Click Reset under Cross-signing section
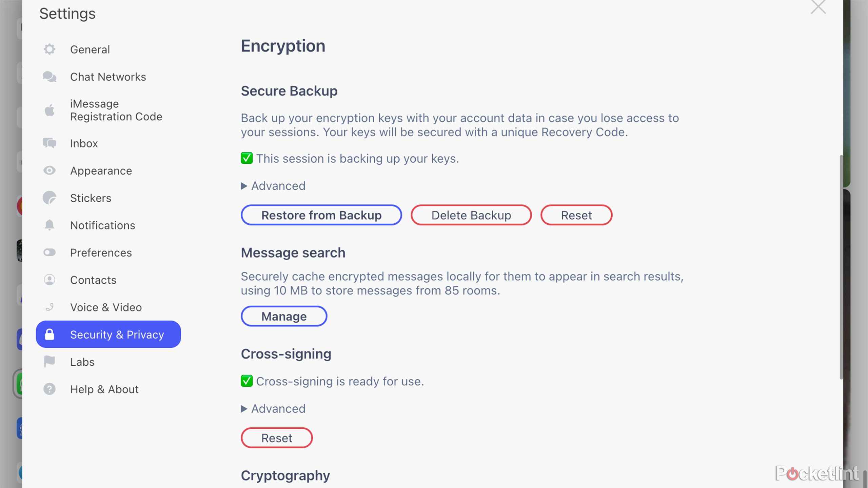This screenshot has height=488, width=868. click(277, 438)
